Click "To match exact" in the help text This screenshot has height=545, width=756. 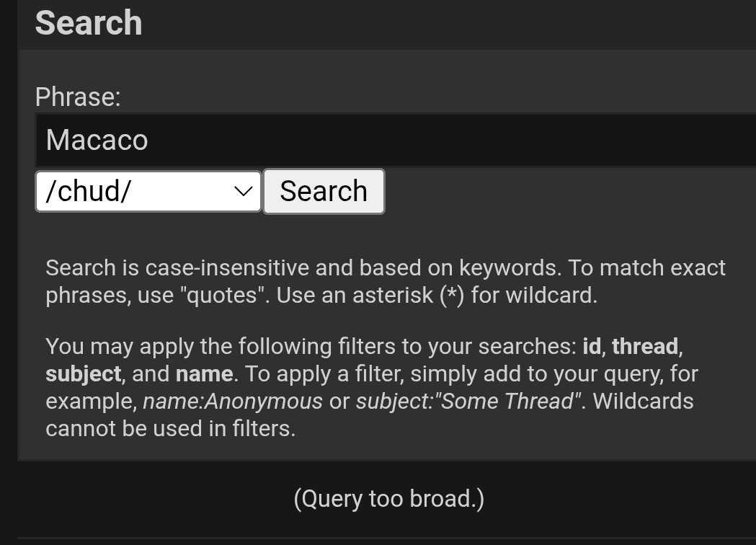click(x=646, y=267)
